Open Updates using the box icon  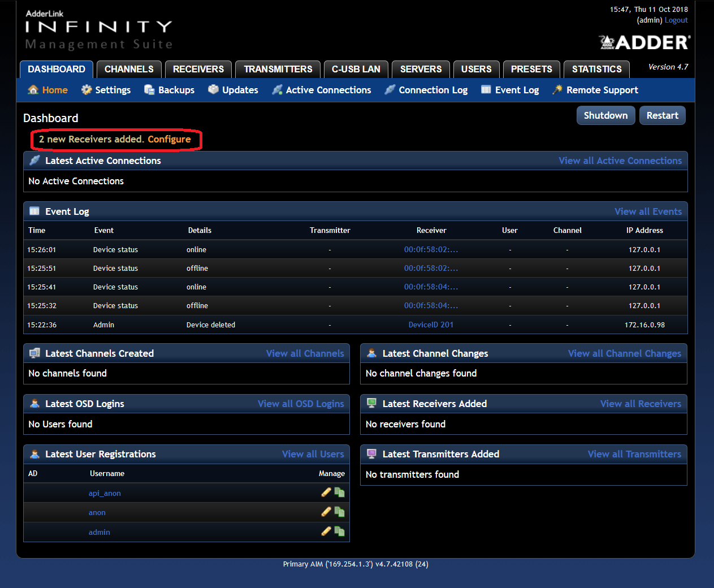point(213,90)
